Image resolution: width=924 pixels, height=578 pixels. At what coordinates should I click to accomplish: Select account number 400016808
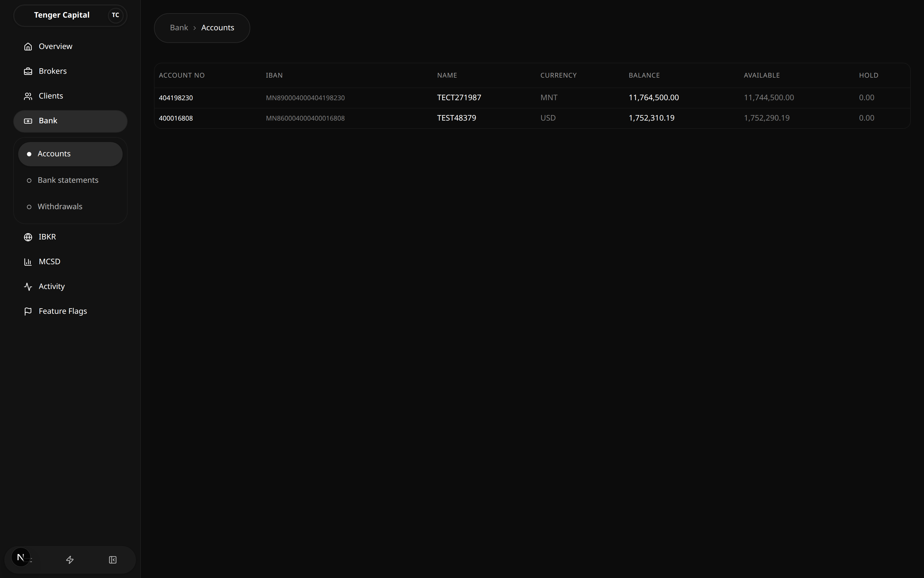pyautogui.click(x=176, y=119)
